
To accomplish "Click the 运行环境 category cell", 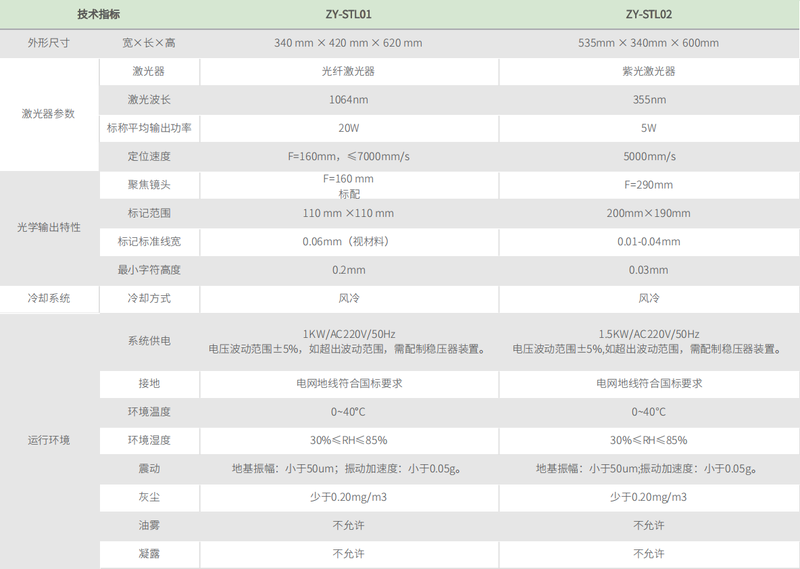I will (x=49, y=440).
